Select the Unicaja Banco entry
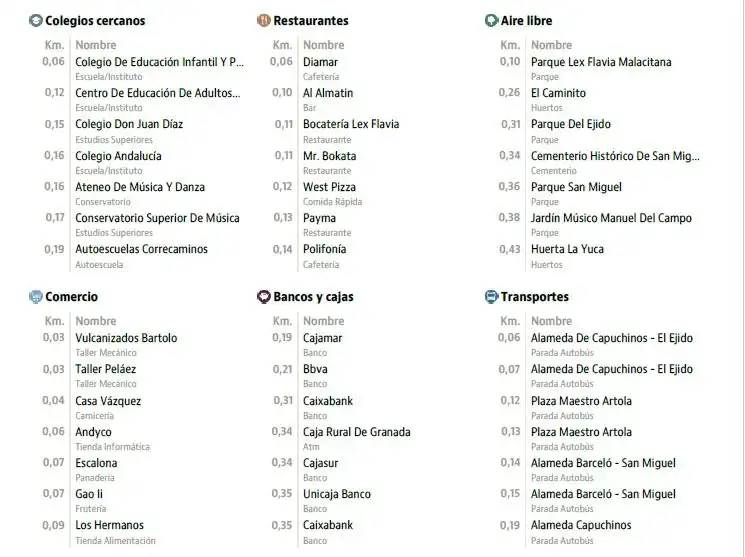 (x=337, y=494)
